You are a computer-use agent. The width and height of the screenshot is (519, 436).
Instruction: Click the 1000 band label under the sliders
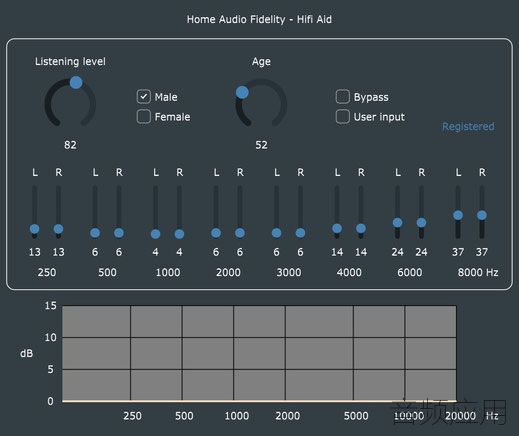click(x=168, y=272)
